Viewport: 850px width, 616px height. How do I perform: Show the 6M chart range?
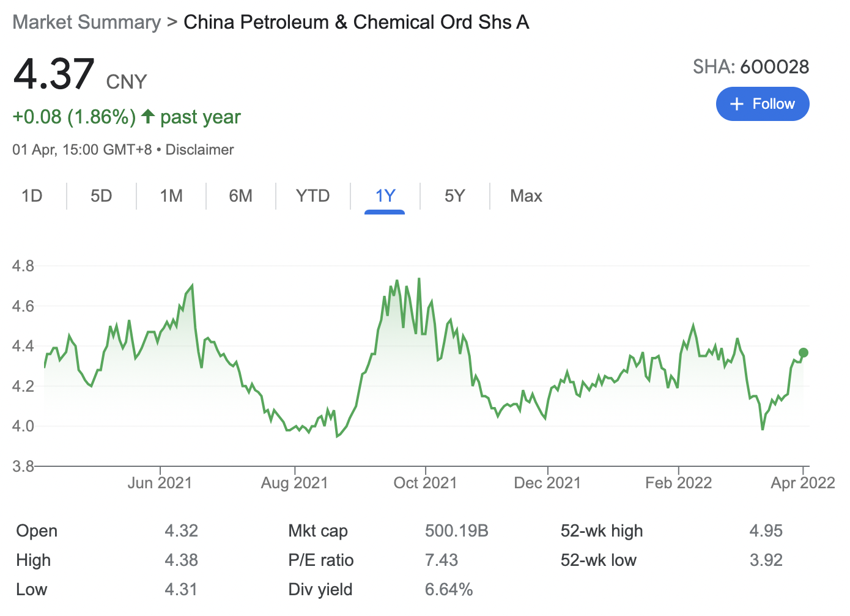(241, 196)
